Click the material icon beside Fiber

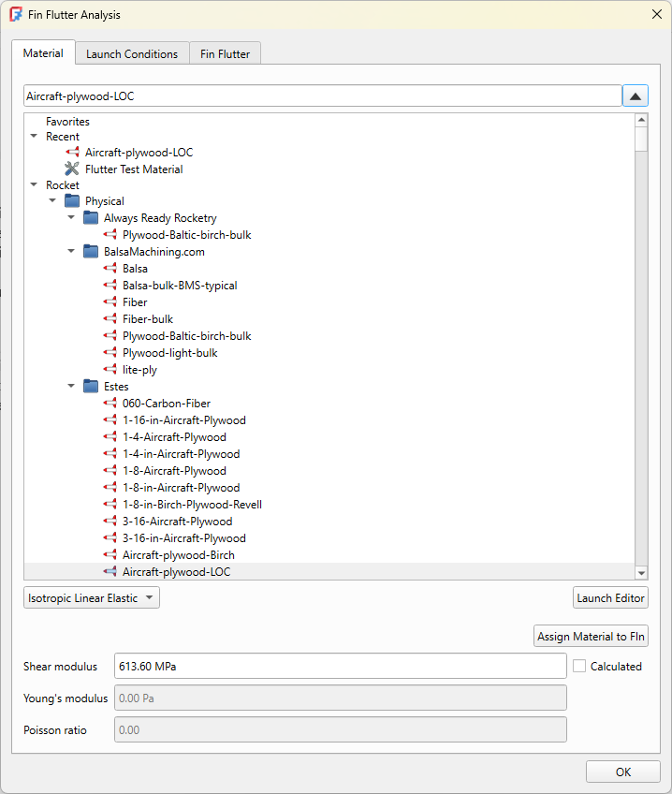pos(110,301)
